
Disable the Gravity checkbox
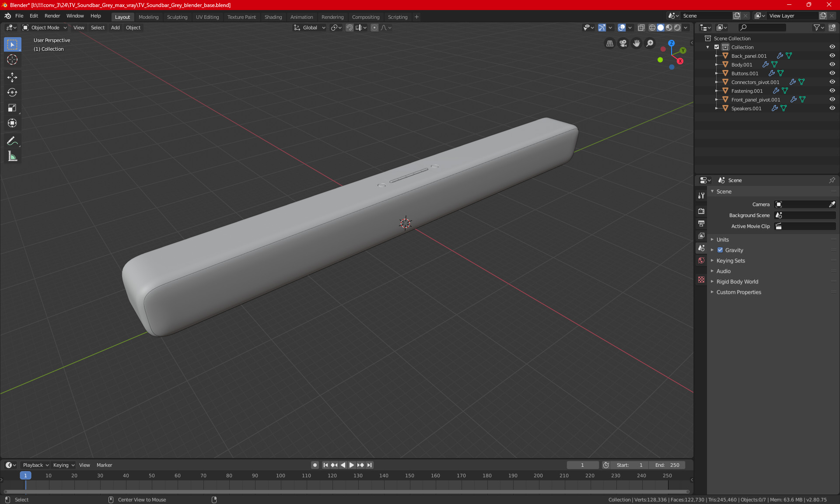pos(720,250)
